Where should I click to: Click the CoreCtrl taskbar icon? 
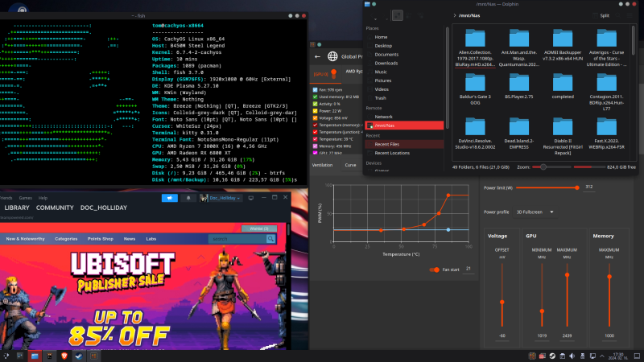(93, 356)
